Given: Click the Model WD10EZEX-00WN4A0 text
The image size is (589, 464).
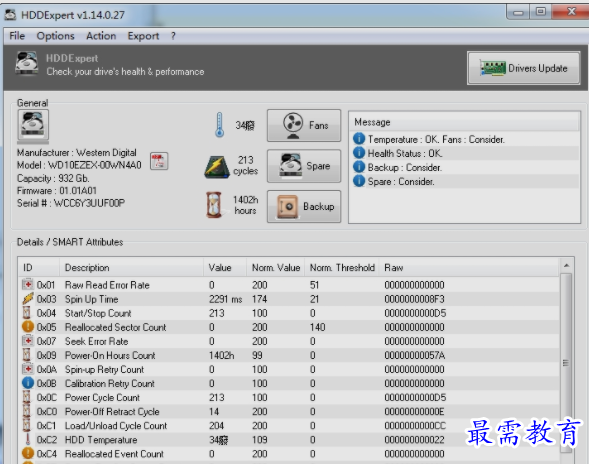Looking at the screenshot, I should click(x=79, y=165).
